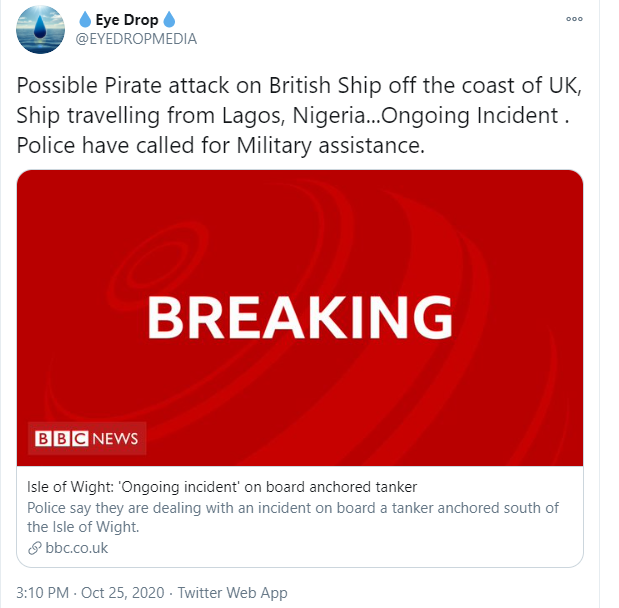Click the white BREAKING word in the image
Viewport: 619px width, 608px height.
[300, 318]
